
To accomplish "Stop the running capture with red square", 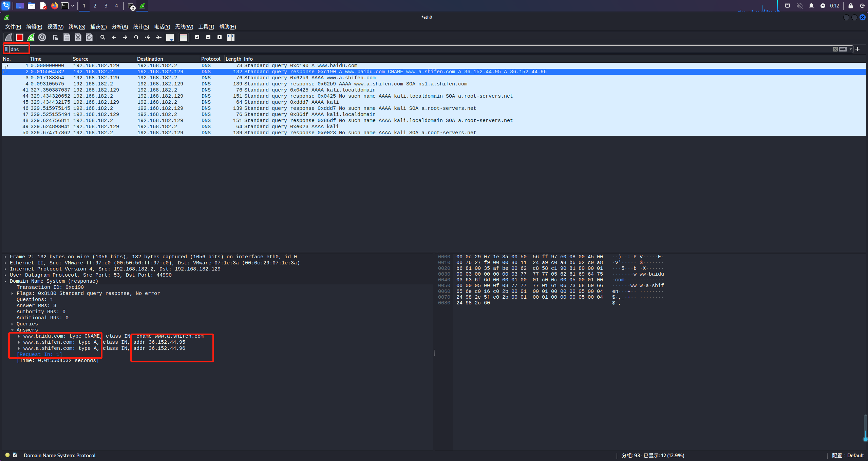I will pyautogui.click(x=20, y=37).
